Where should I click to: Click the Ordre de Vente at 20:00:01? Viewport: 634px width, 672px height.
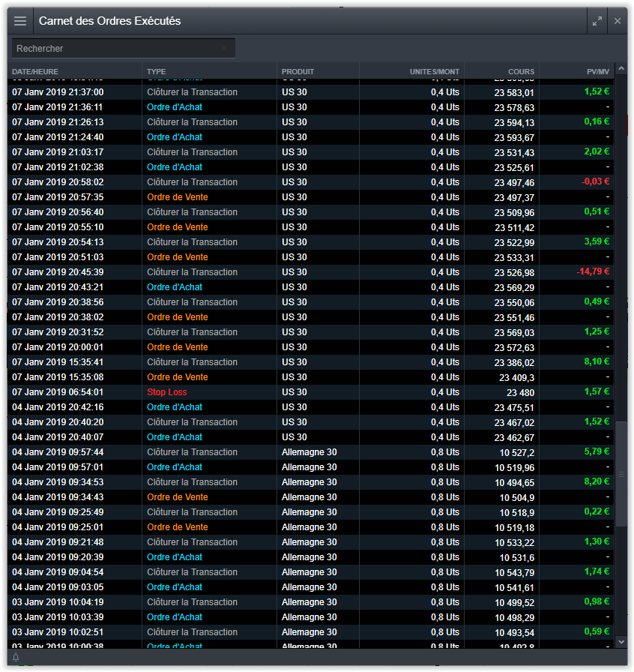pyautogui.click(x=178, y=347)
